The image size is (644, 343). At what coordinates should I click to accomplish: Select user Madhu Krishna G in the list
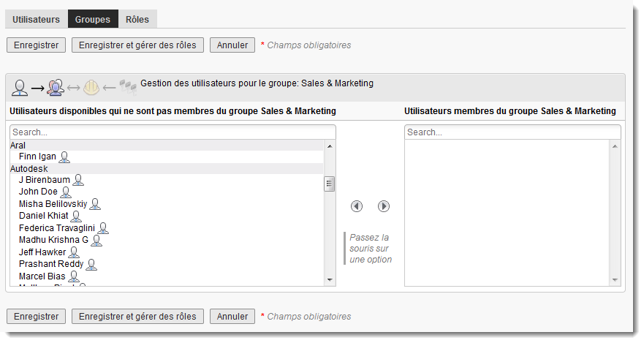[x=53, y=240]
